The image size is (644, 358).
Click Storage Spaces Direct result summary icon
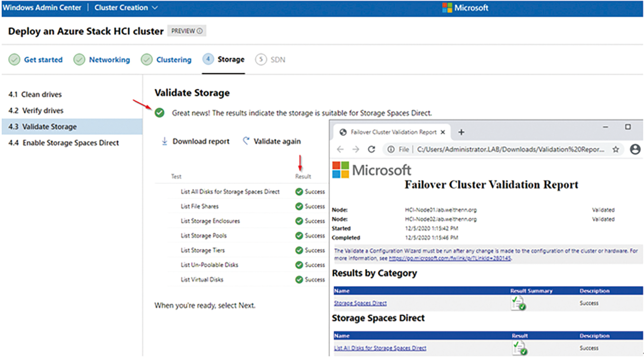(x=519, y=303)
